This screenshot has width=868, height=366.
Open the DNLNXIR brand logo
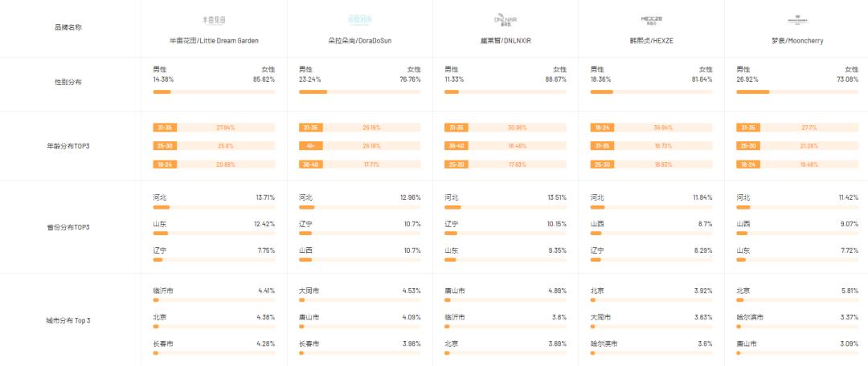[506, 19]
